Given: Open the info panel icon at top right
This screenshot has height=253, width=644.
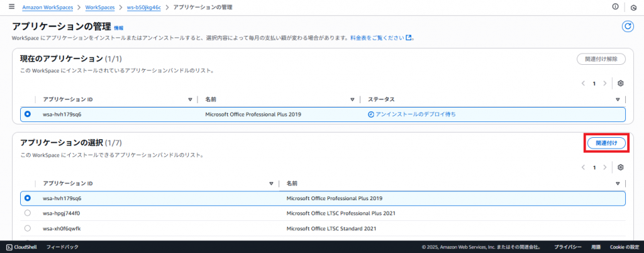Looking at the screenshot, I should point(615,7).
